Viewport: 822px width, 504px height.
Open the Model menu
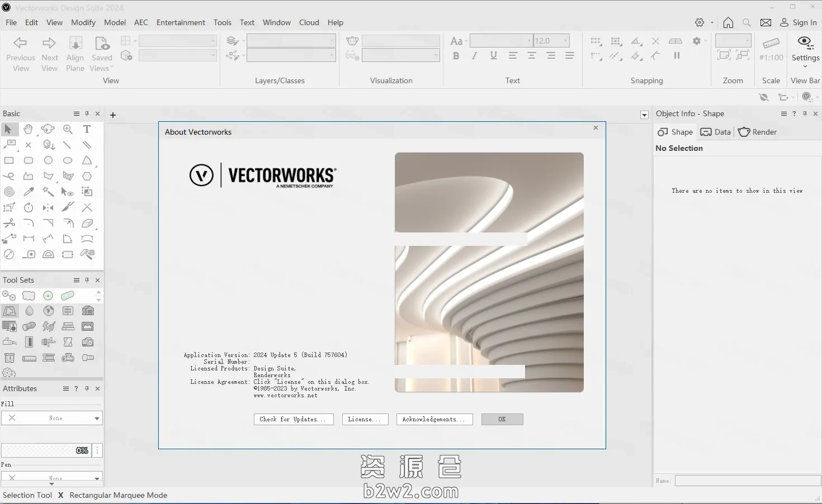[x=115, y=22]
